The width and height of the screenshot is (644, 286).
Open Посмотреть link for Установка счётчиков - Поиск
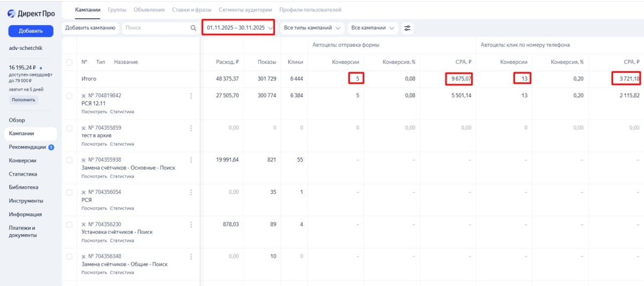point(94,240)
